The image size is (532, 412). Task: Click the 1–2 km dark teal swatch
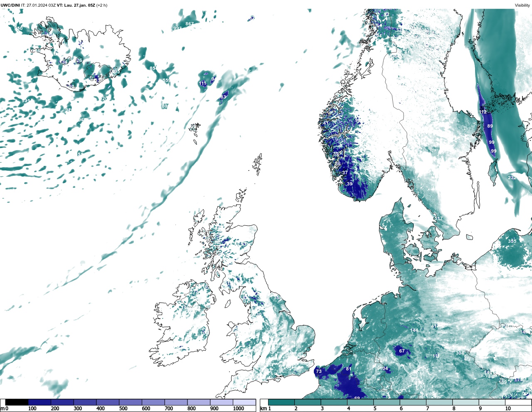[281, 402]
